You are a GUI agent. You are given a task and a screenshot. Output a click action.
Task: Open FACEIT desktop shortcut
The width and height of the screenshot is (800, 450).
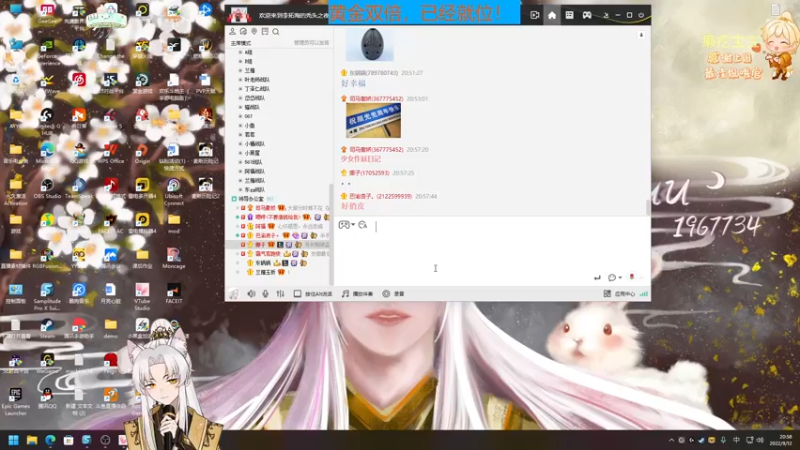pos(173,293)
